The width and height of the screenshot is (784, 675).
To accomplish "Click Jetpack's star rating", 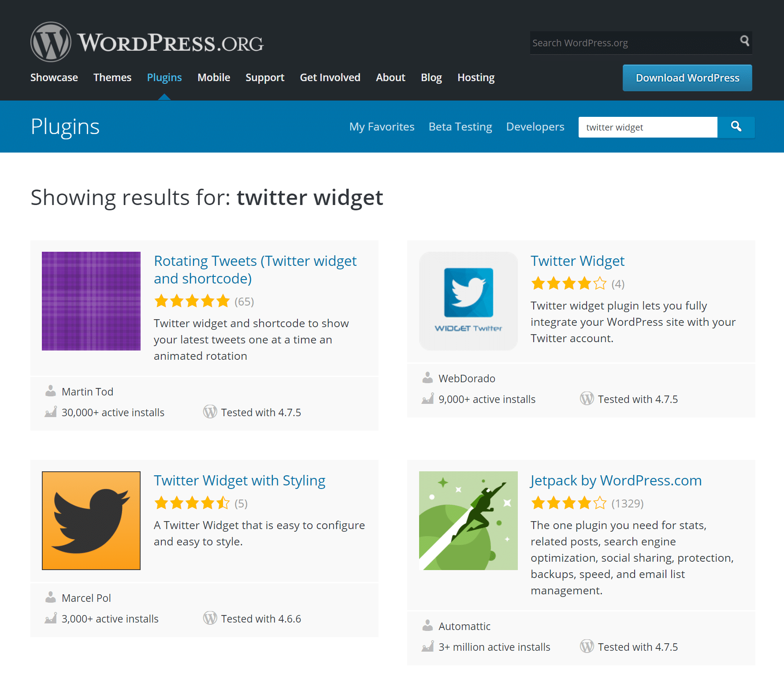I will (568, 503).
